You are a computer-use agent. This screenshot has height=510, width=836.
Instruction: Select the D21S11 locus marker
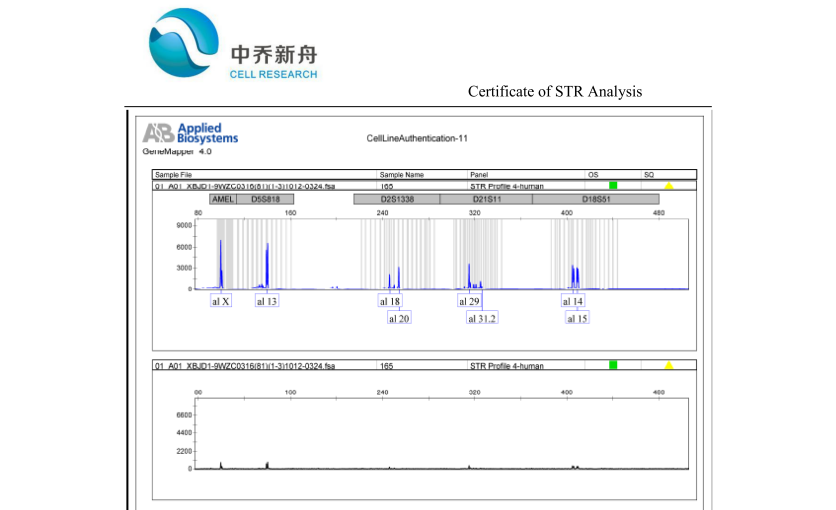[x=486, y=200]
